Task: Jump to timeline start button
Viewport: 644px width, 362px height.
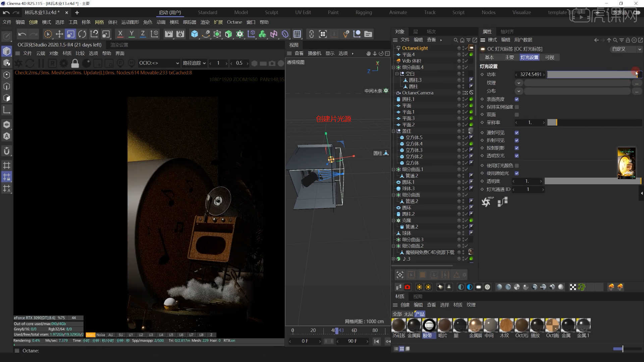Action: 377,341
